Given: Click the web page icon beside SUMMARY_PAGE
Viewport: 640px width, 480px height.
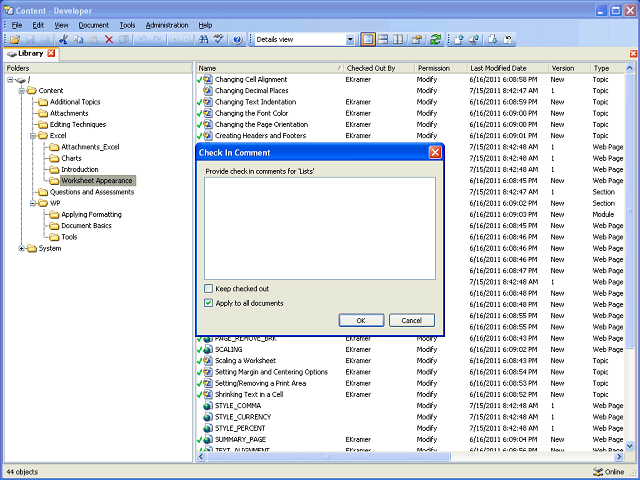Looking at the screenshot, I should [x=208, y=440].
